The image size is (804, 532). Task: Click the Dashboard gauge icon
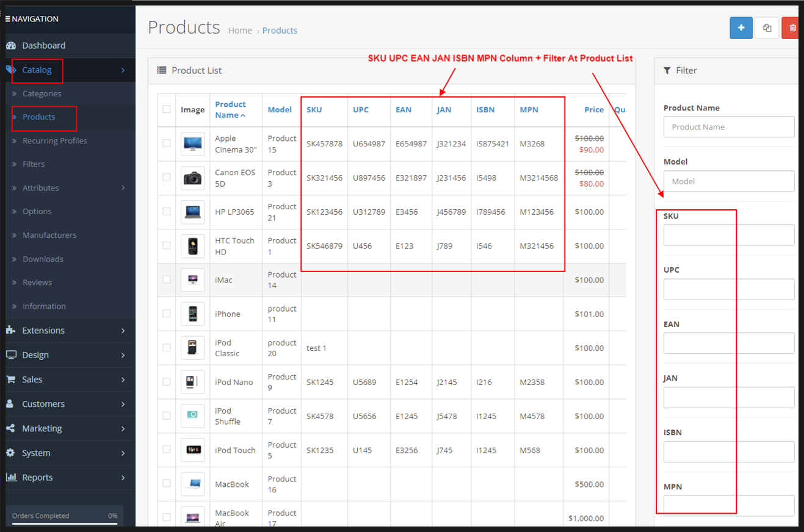(11, 46)
